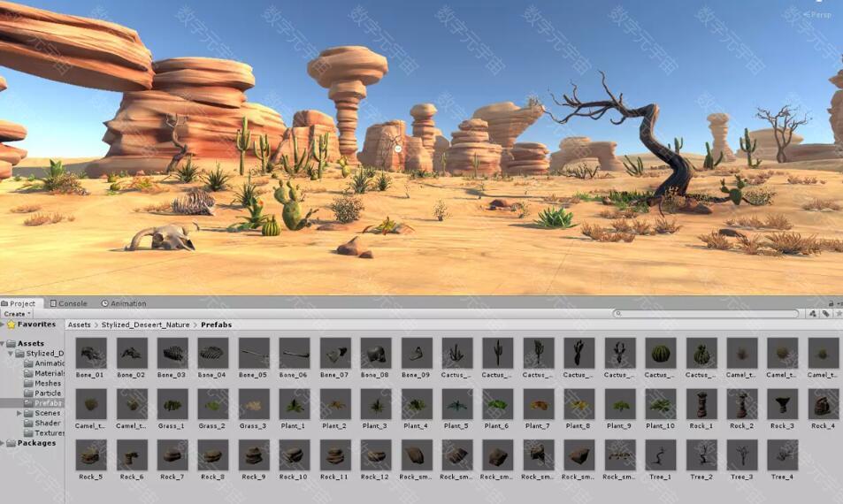The height and width of the screenshot is (504, 843).
Task: Switch to the Console tab
Action: pyautogui.click(x=69, y=303)
